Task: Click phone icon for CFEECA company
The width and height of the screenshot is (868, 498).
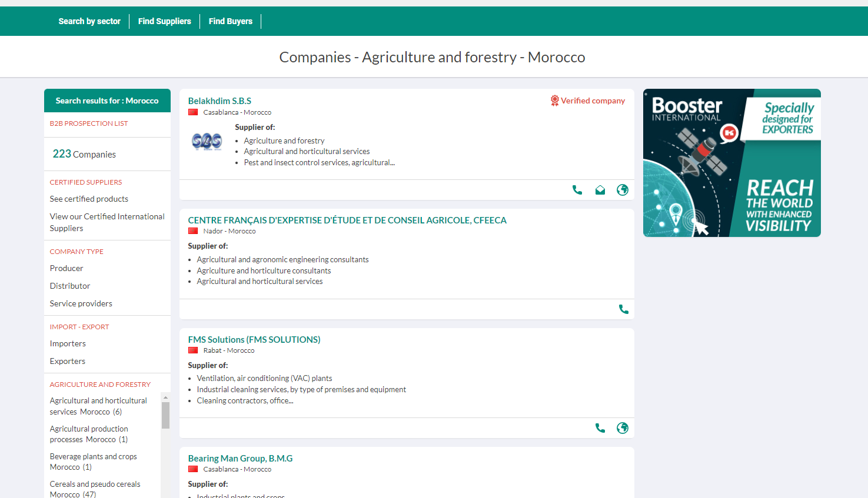Action: [x=624, y=309]
